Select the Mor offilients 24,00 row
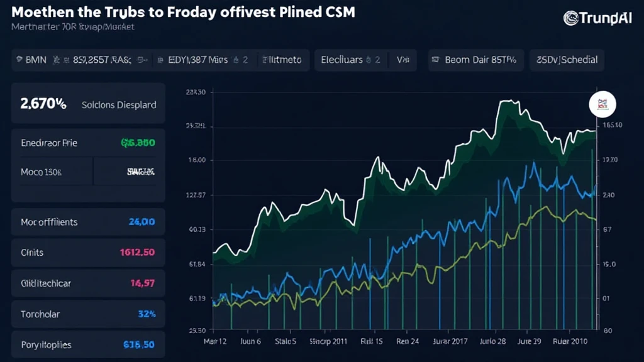Viewport: 644px width, 362px height. (88, 222)
